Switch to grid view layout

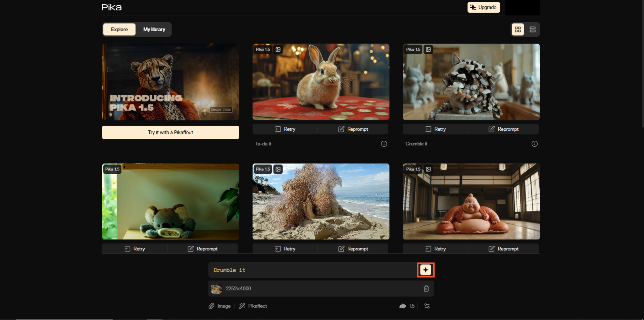point(517,29)
